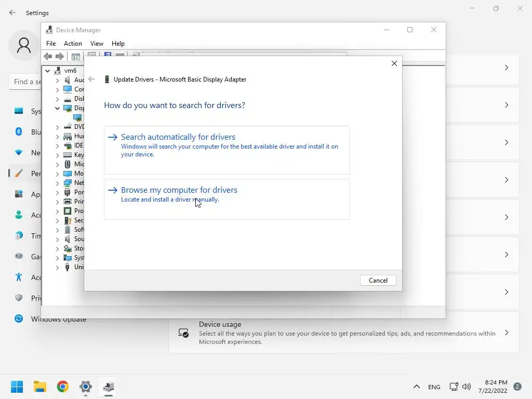Open the Action menu in Device Manager
The image size is (532, 399).
pos(73,44)
